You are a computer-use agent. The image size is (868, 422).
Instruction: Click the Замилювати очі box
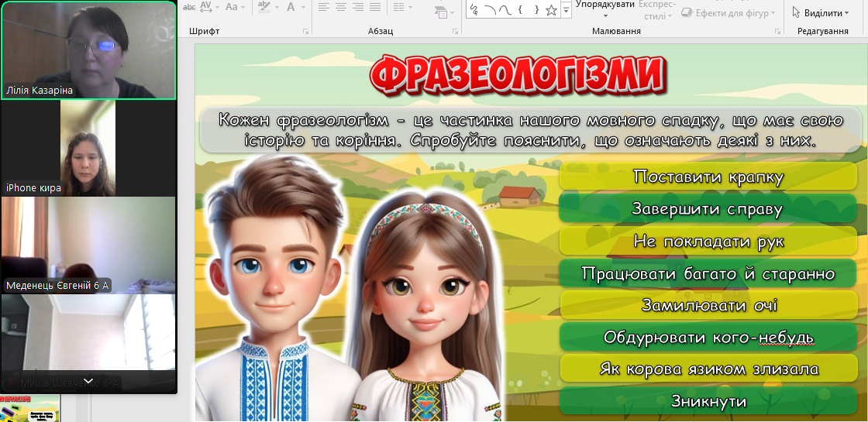click(x=708, y=305)
